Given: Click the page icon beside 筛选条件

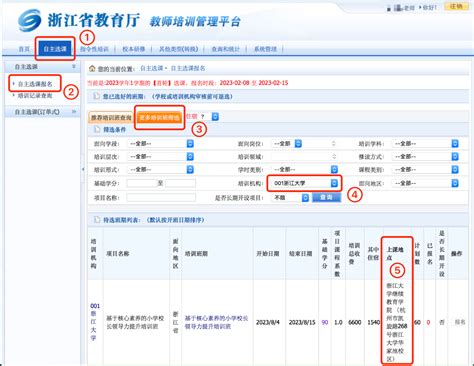Looking at the screenshot, I should pos(97,129).
